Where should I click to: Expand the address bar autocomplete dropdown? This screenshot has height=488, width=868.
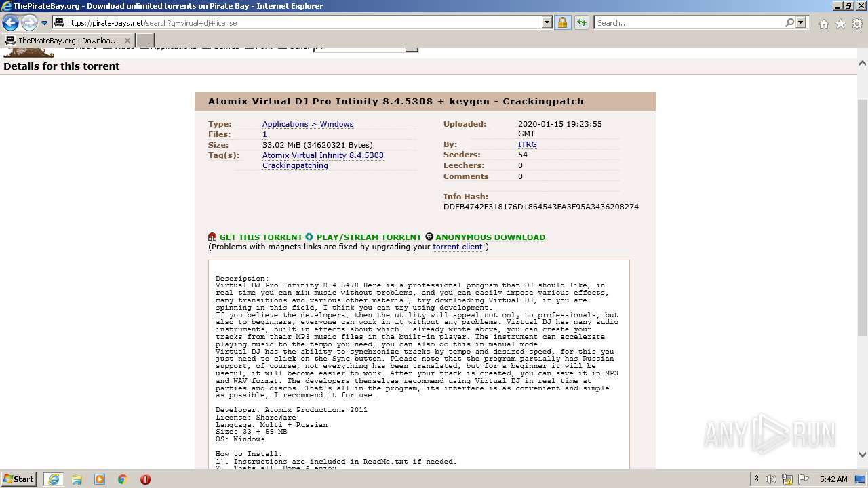(547, 22)
